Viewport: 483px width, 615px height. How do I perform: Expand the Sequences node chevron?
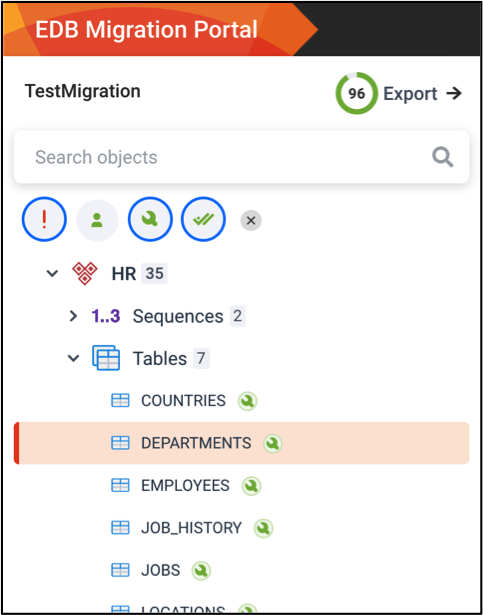(x=73, y=316)
